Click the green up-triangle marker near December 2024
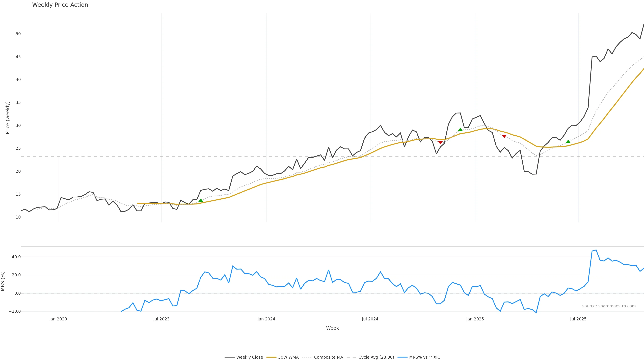 (x=460, y=129)
